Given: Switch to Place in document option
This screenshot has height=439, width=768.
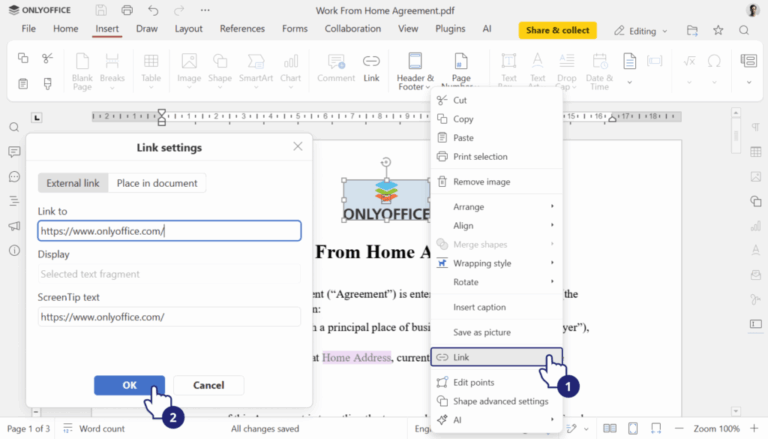Looking at the screenshot, I should click(157, 183).
